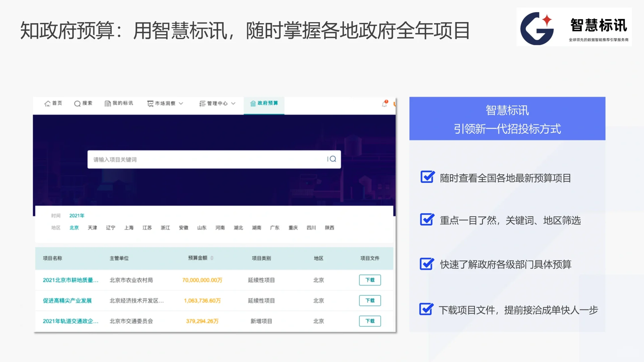This screenshot has height=362, width=644.
Task: Expand the 管理中心 dropdown chevron
Action: coord(233,103)
